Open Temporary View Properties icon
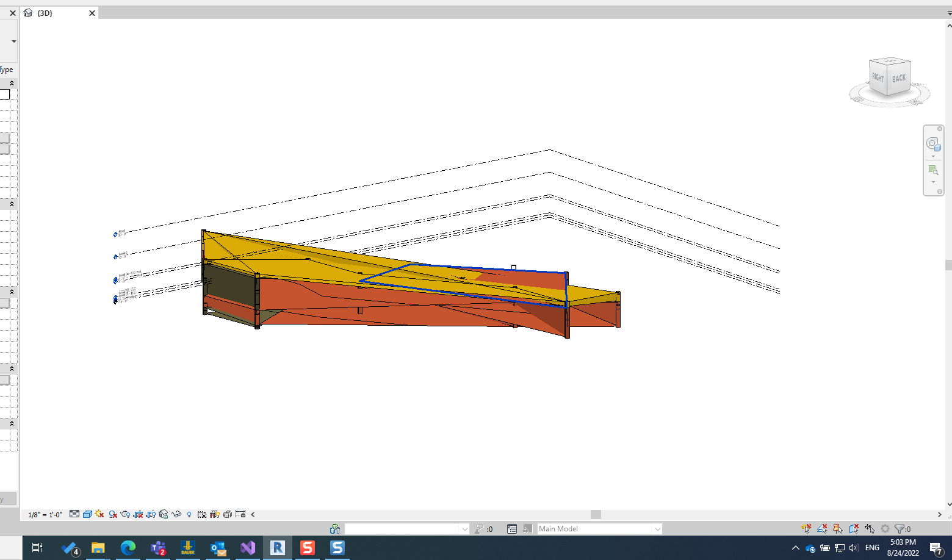Screen dimensions: 952x560 tap(202, 514)
